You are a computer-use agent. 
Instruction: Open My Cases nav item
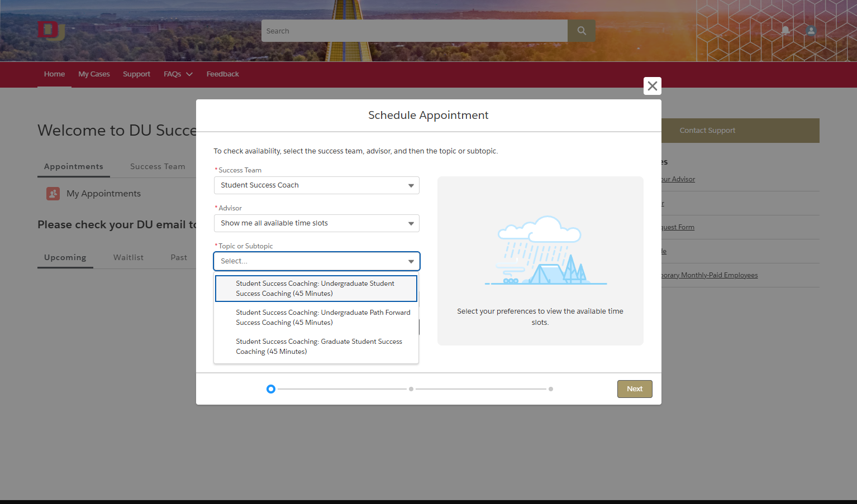click(94, 74)
